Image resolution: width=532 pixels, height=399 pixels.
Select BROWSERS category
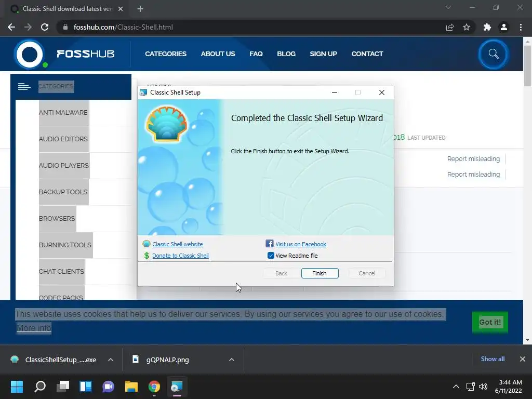[57, 218]
